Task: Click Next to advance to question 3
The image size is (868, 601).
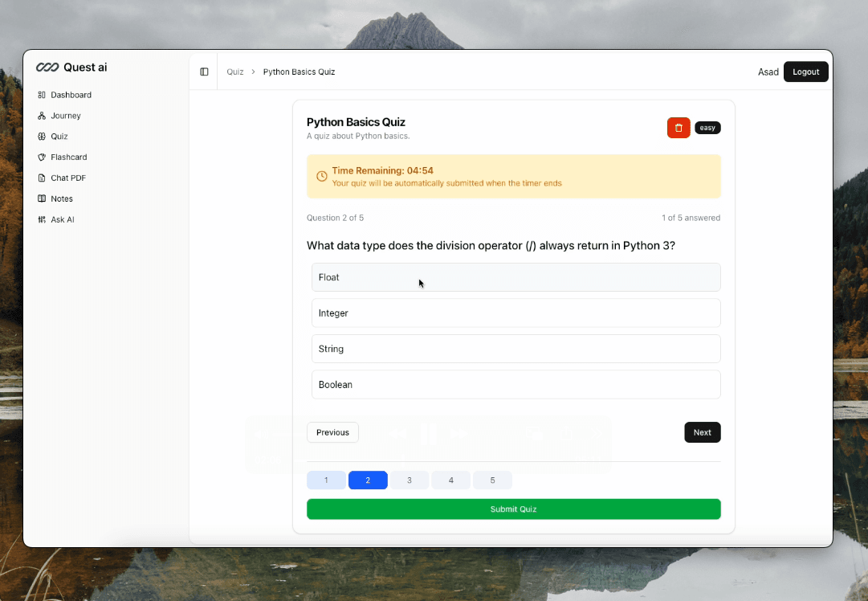Action: point(702,432)
